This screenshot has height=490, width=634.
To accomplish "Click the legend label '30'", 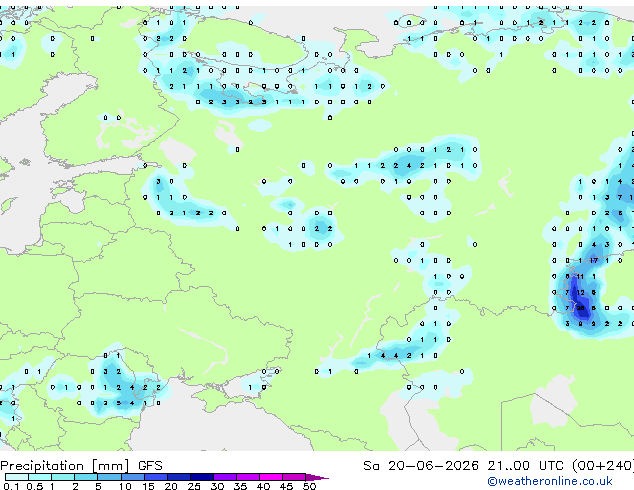I will [217, 486].
